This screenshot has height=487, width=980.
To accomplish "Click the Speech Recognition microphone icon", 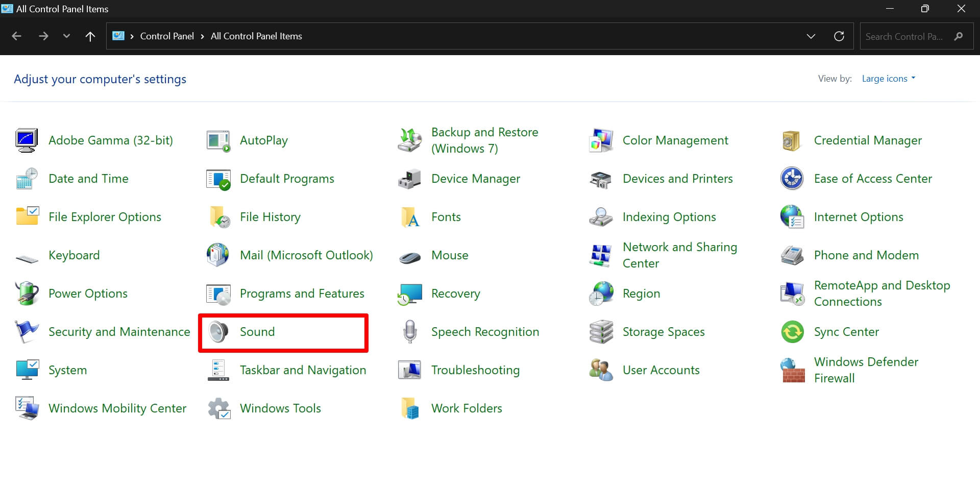I will point(409,332).
